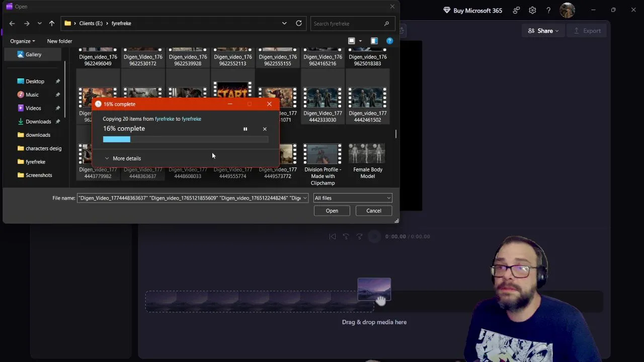Open Clipchamp feedback icon
Image resolution: width=644 pixels, height=362 pixels.
pyautogui.click(x=516, y=10)
